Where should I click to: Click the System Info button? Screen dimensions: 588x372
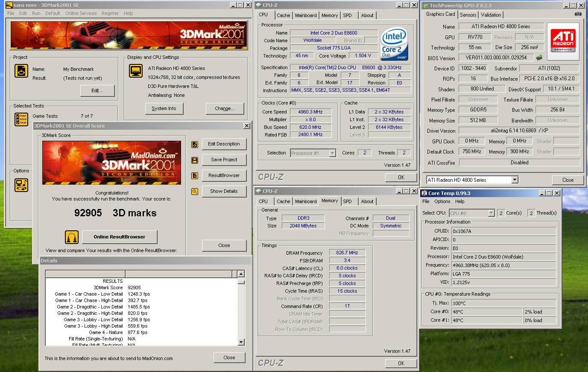(x=164, y=109)
